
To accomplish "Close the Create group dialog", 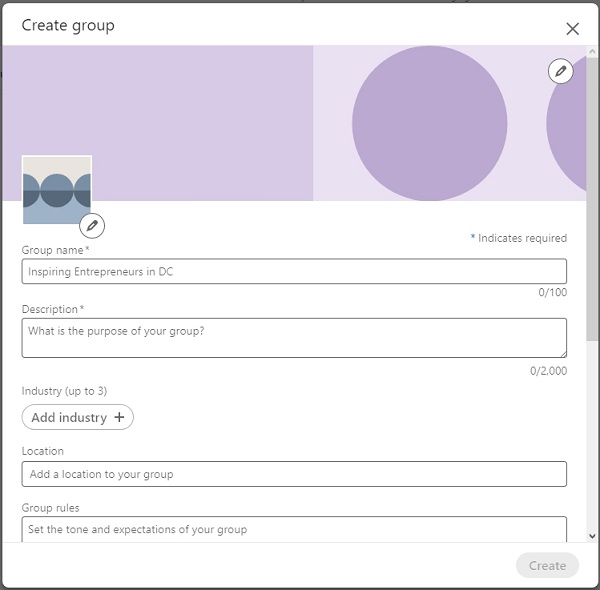I will point(572,29).
